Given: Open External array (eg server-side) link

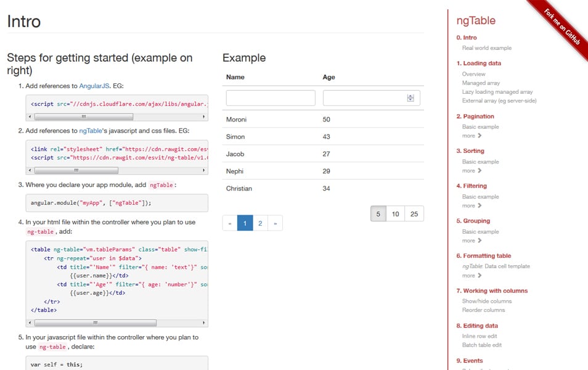Looking at the screenshot, I should coord(499,101).
